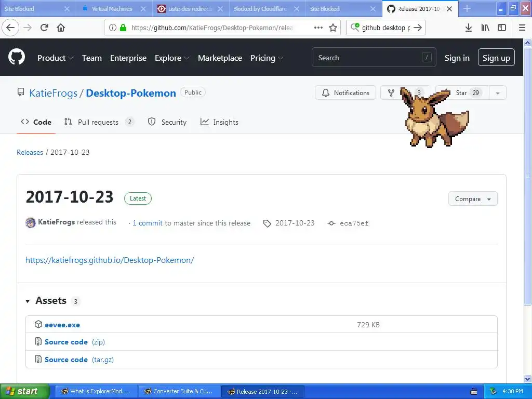532x399 pixels.
Task: Submit search with the arrow button
Action: click(x=418, y=28)
